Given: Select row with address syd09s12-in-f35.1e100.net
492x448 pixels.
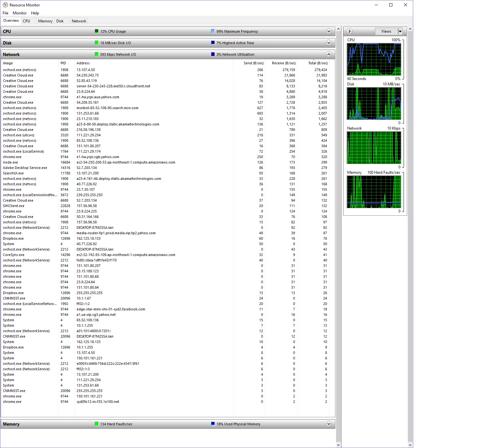Looking at the screenshot, I should coord(166,402).
